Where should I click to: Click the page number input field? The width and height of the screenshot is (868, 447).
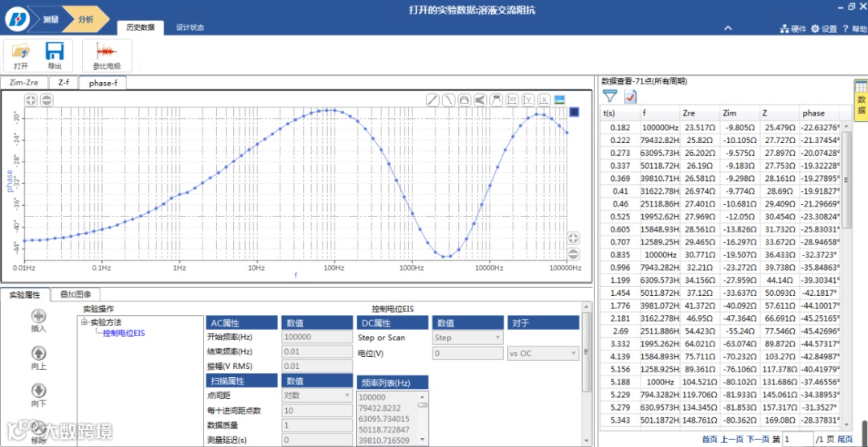(798, 439)
